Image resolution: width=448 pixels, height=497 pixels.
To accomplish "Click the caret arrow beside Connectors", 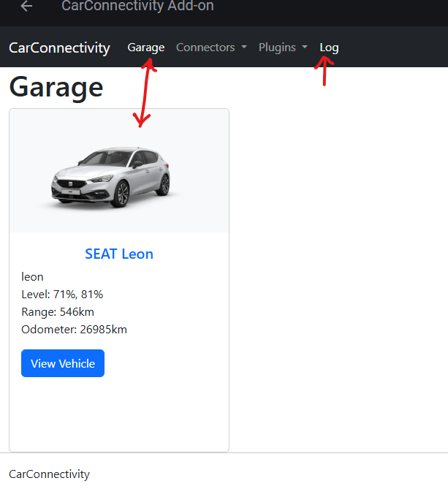I will pos(244,48).
